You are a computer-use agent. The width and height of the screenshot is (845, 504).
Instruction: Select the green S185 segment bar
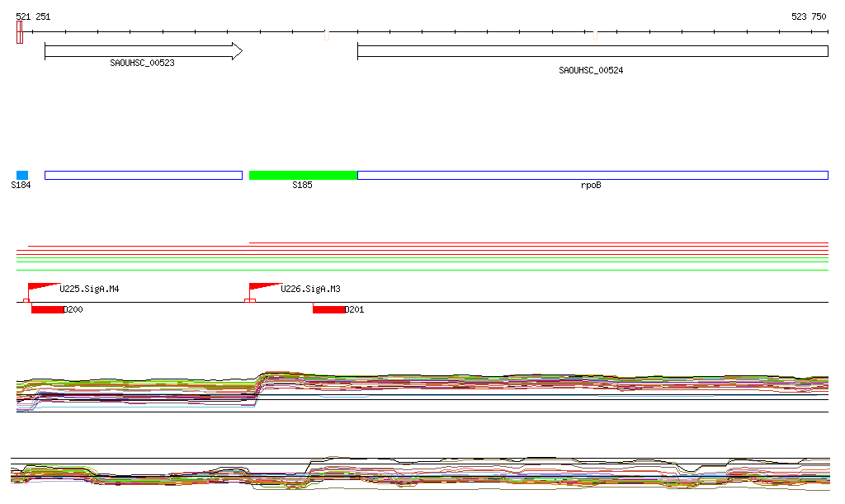tap(303, 175)
